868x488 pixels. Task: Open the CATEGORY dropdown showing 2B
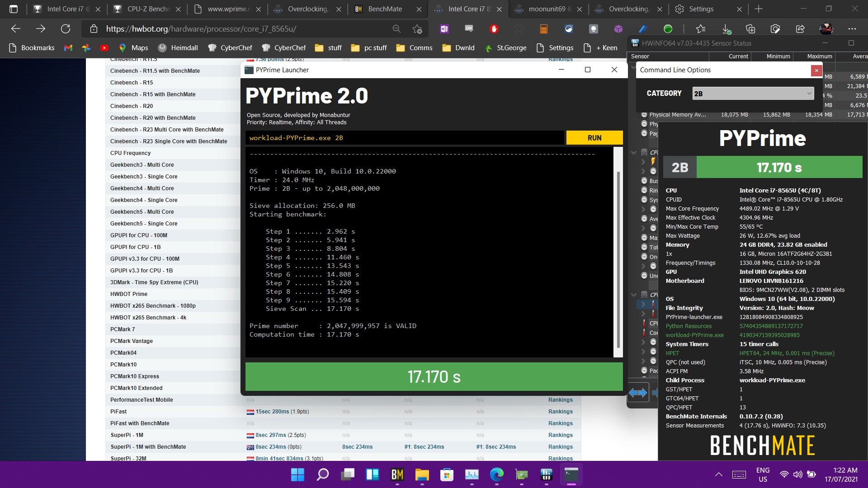[x=753, y=94]
